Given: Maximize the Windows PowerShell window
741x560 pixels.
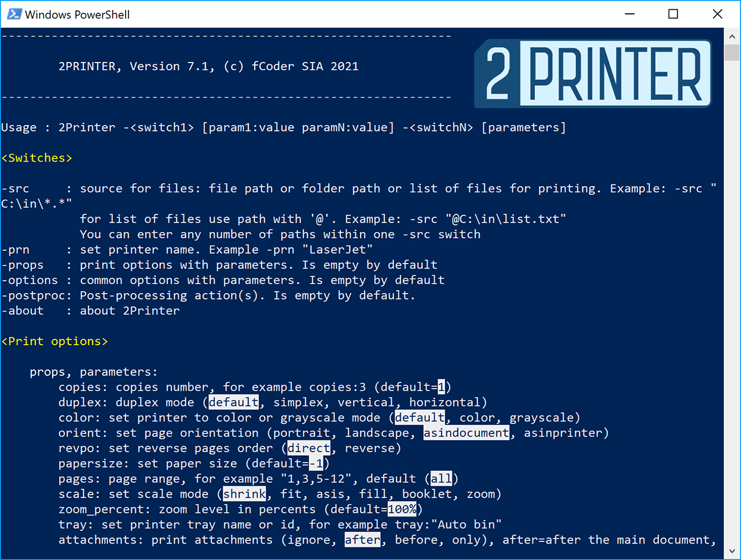Looking at the screenshot, I should click(x=673, y=14).
